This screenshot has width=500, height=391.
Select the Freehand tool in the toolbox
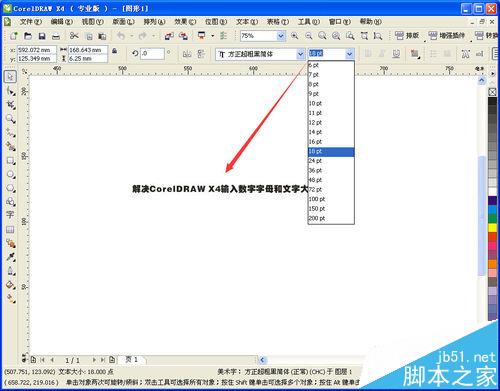[10, 132]
